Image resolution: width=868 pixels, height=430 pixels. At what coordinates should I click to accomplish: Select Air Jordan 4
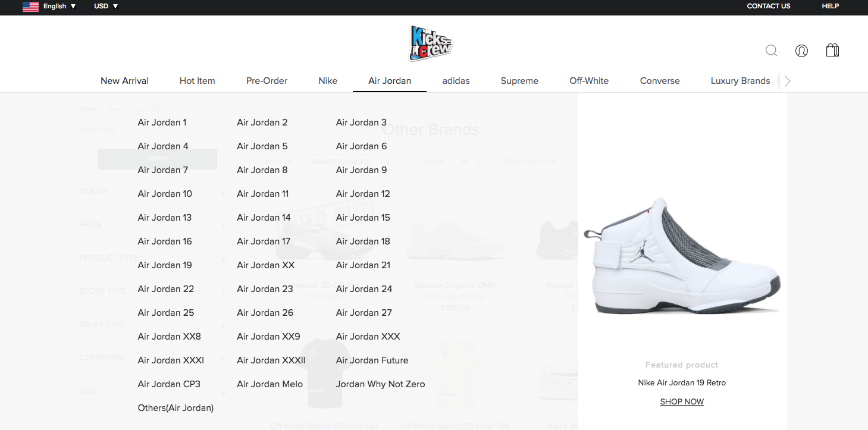click(163, 146)
